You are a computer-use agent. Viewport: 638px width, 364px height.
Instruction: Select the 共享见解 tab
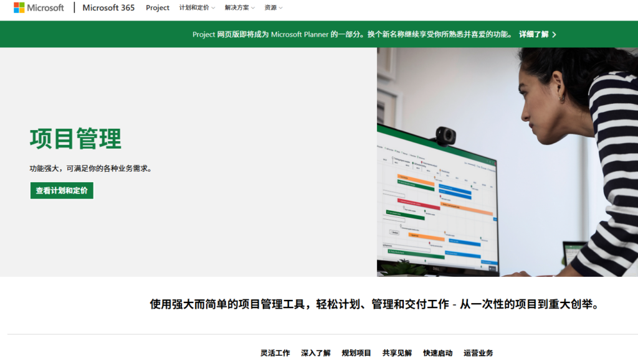[397, 353]
